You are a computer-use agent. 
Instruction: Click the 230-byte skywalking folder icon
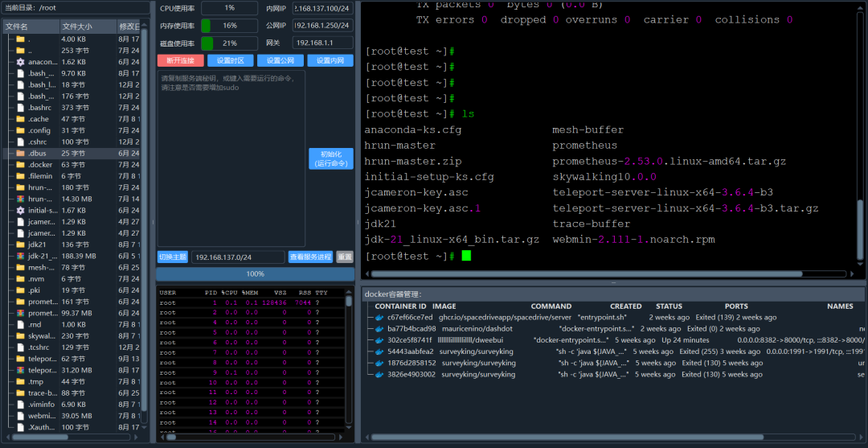[x=20, y=335]
